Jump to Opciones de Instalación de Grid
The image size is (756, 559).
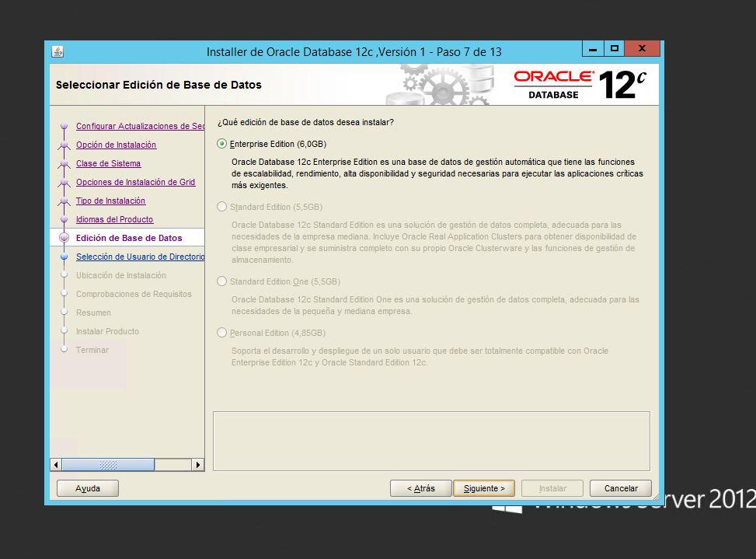pyautogui.click(x=135, y=182)
